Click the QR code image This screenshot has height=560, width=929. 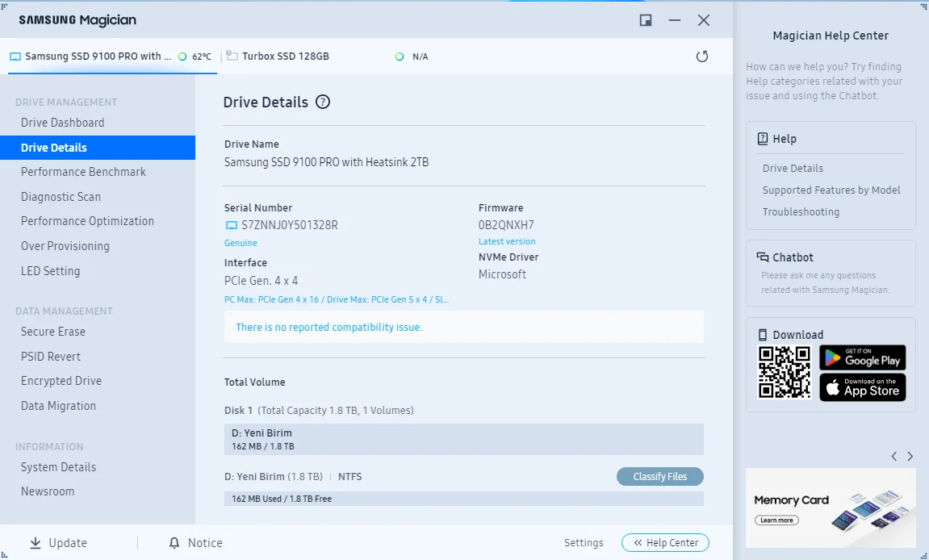point(784,372)
